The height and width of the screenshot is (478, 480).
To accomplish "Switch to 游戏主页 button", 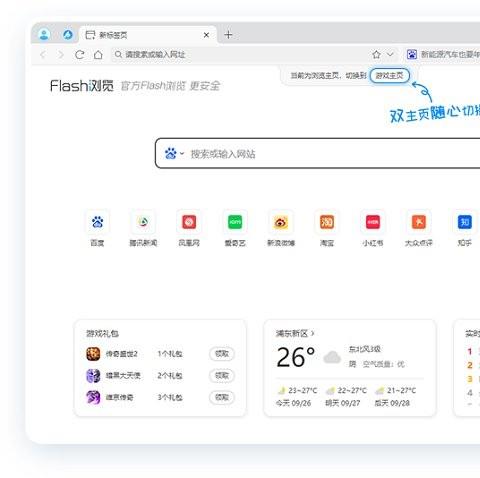I will (389, 76).
